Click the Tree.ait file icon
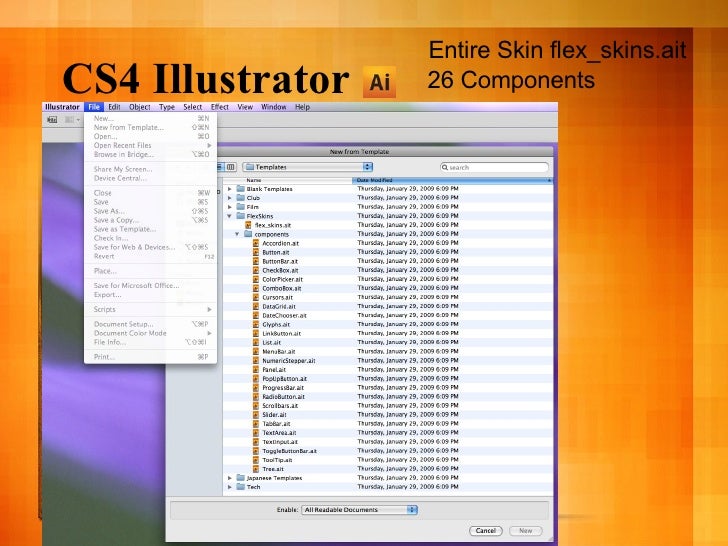 [256, 468]
